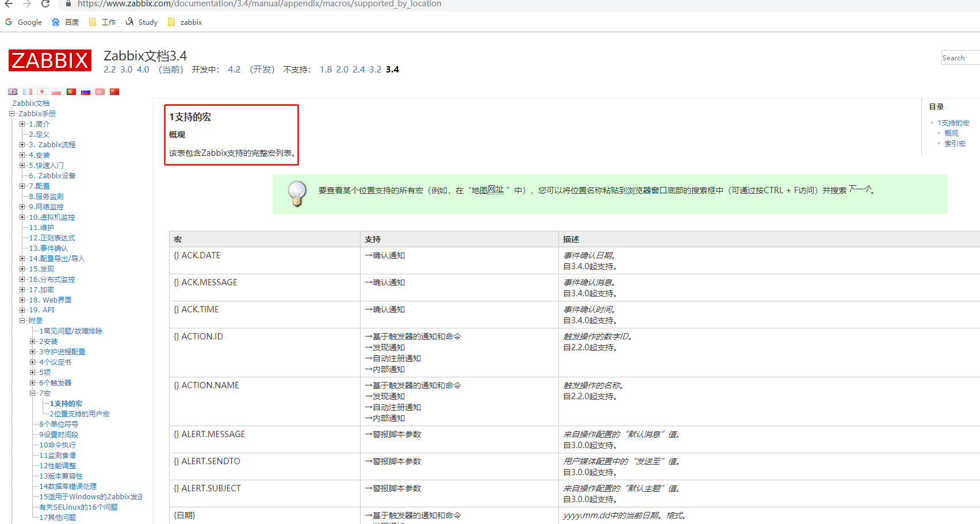Collapse the 附录 tree node
The width and height of the screenshot is (980, 524).
22,320
